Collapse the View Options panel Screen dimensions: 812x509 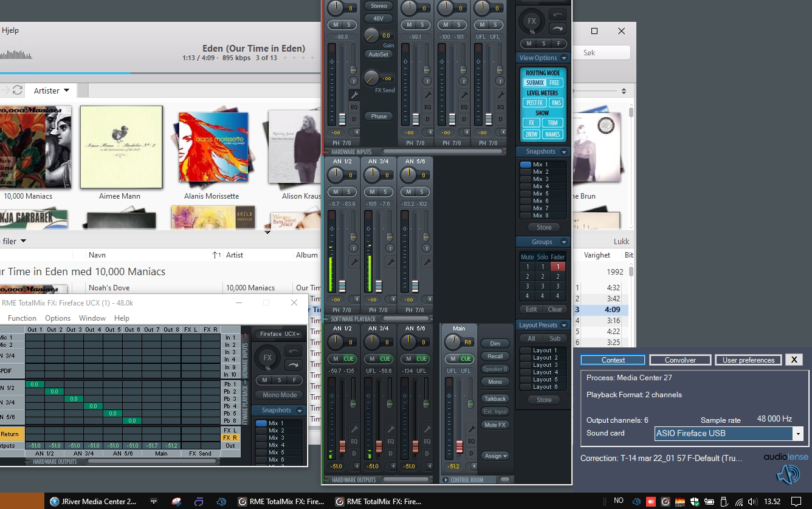point(564,58)
